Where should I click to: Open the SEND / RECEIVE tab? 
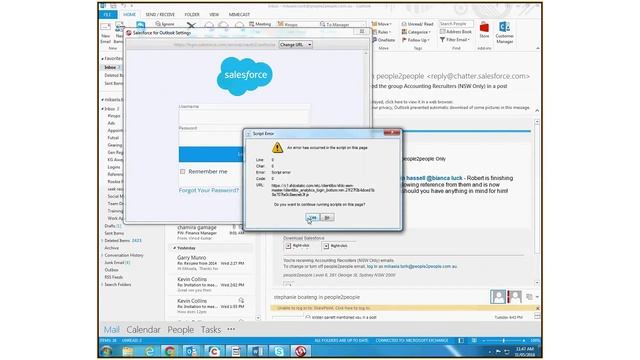pos(160,14)
